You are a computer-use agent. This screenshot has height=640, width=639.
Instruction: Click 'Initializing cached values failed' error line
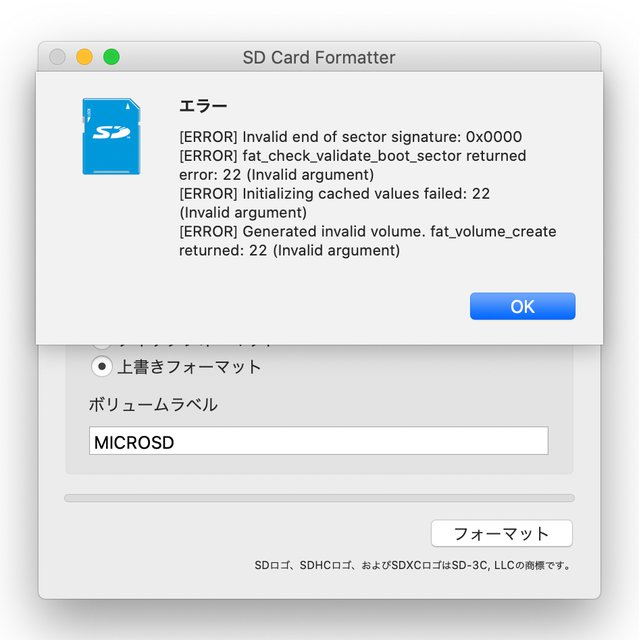click(334, 194)
